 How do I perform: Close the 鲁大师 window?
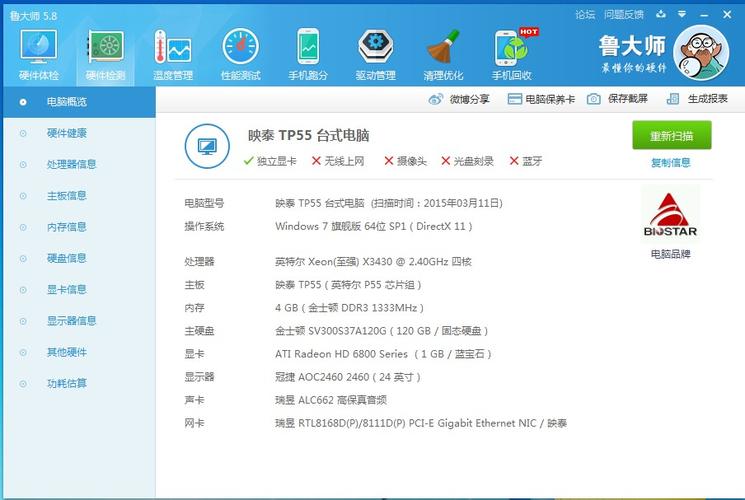click(x=727, y=15)
